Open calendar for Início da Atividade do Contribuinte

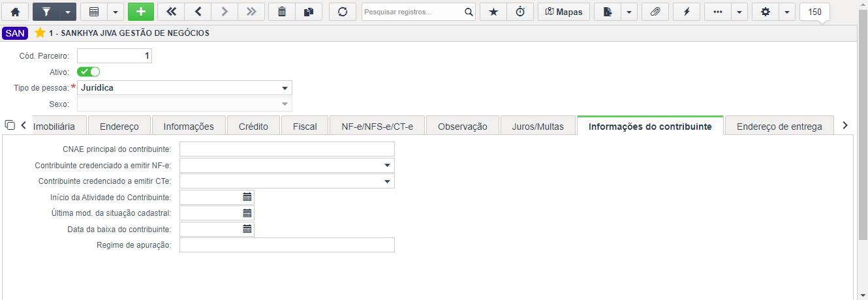click(247, 197)
